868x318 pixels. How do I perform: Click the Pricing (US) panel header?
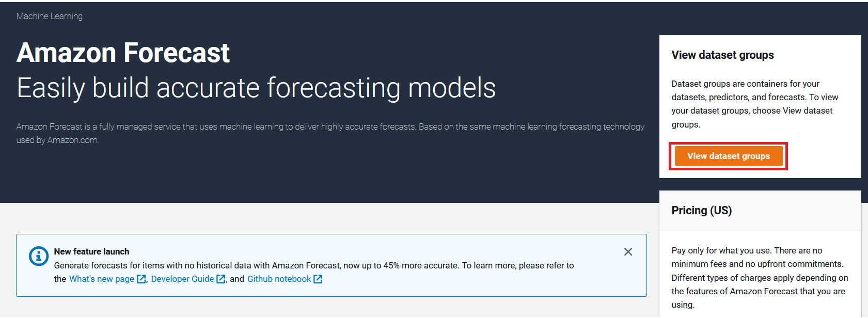click(x=760, y=211)
